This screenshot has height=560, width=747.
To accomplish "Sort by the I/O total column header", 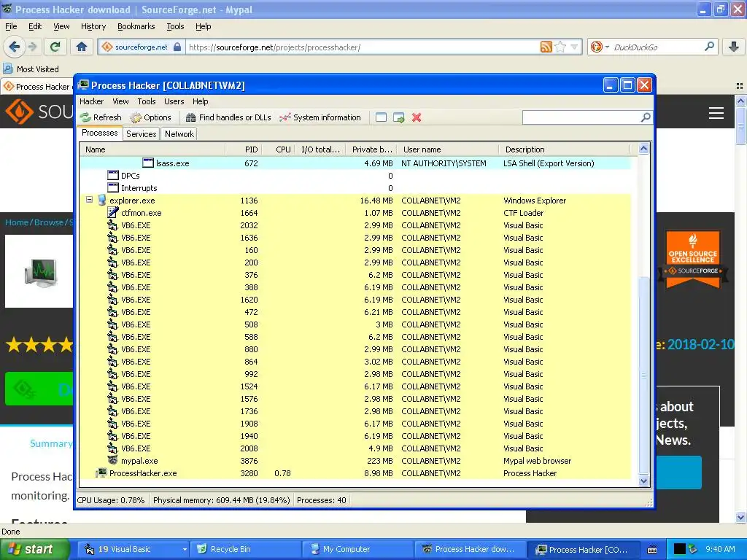I will coord(320,149).
